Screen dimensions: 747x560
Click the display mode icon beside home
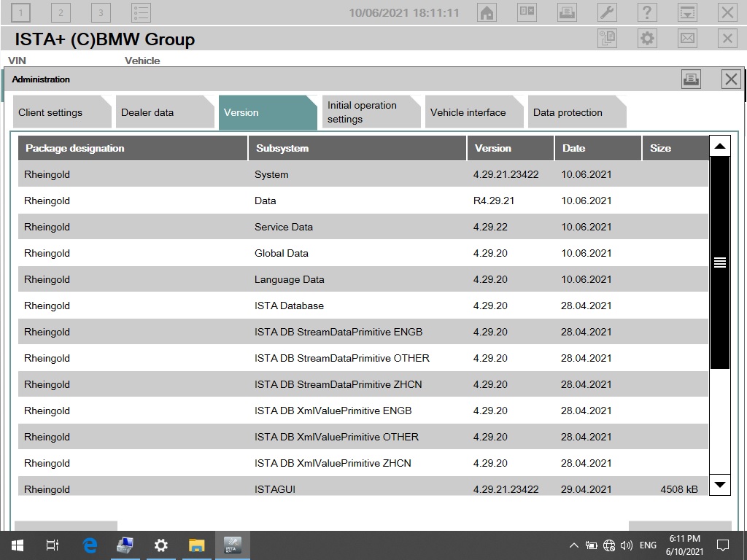point(527,12)
